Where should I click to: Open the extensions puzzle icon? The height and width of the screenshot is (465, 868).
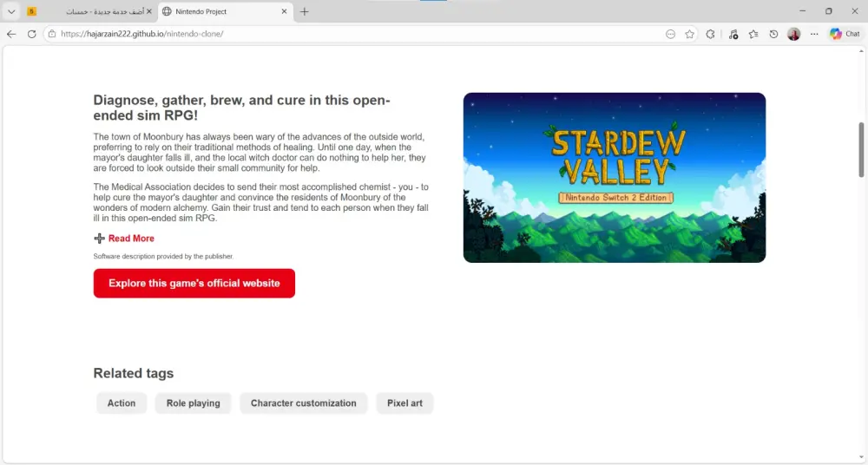[x=710, y=34]
